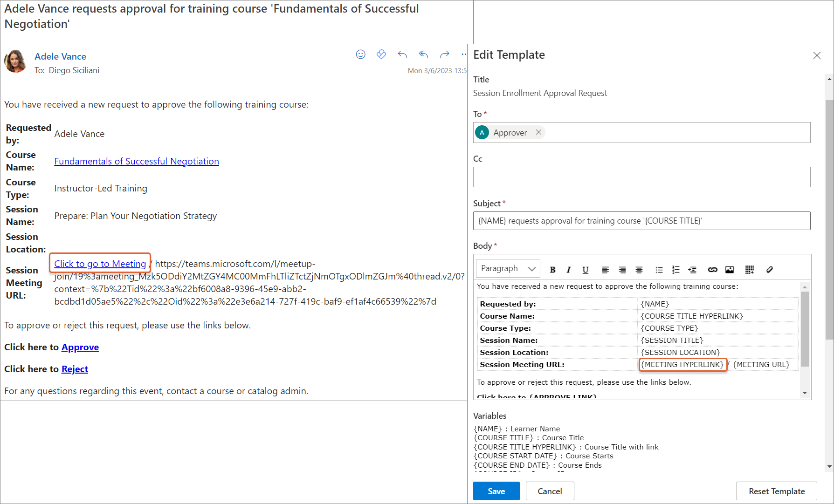
Task: Click the Reply All double-arrow icon
Action: [x=423, y=54]
